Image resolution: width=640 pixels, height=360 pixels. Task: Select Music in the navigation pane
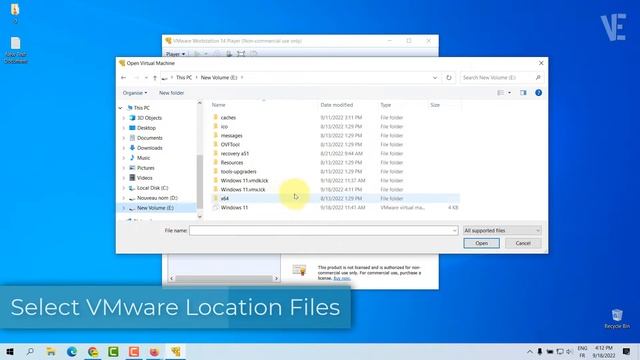(143, 158)
